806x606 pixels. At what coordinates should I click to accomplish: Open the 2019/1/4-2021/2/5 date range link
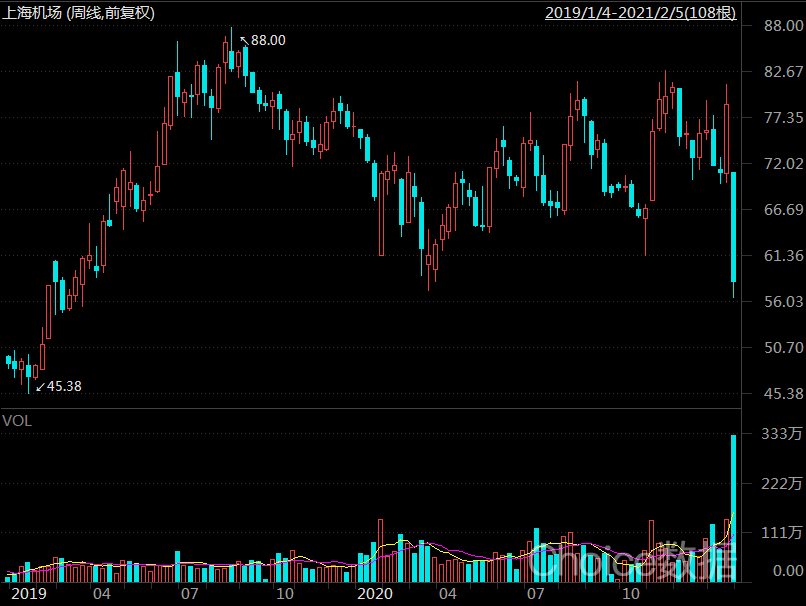(640, 13)
